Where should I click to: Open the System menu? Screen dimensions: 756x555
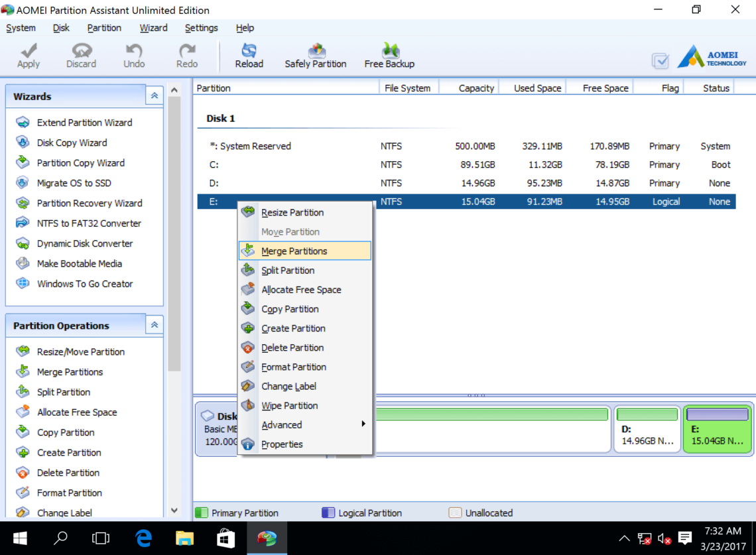pyautogui.click(x=21, y=28)
